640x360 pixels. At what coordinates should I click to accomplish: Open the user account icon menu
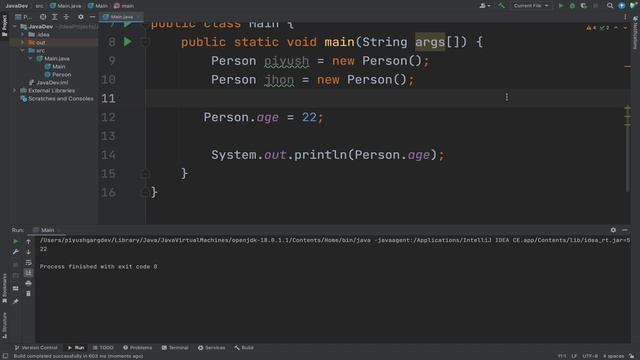[484, 6]
